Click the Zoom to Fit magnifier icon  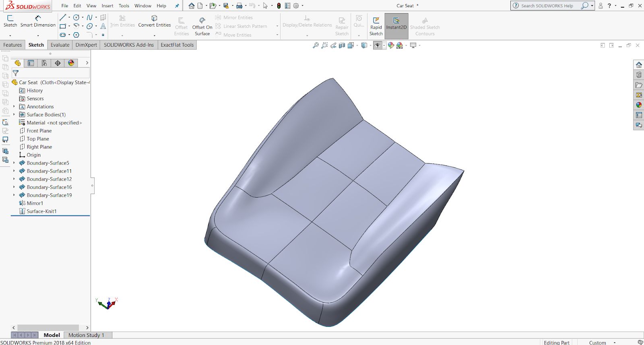click(x=316, y=45)
